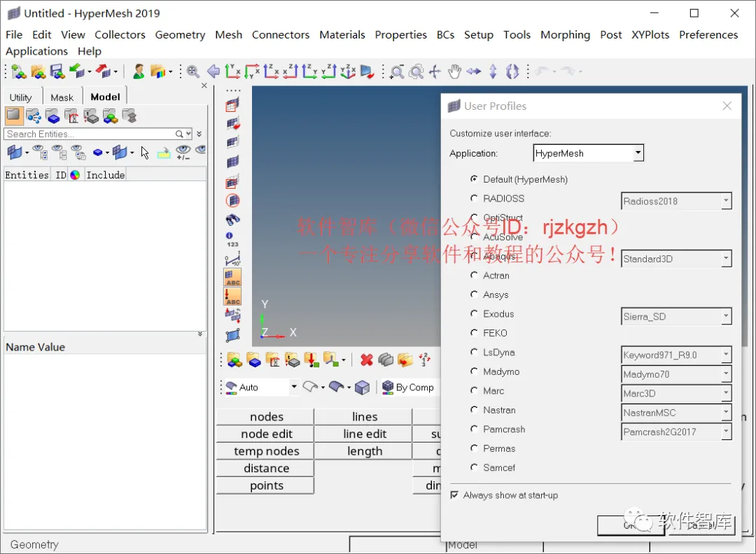Screen dimensions: 756x554
Task: Toggle Always show at start-up checkbox
Action: [x=454, y=495]
